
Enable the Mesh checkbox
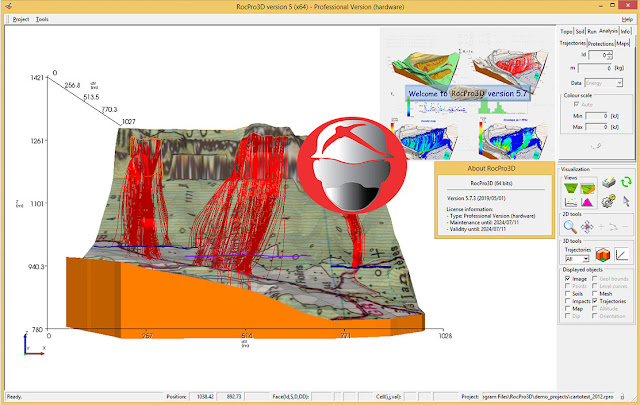(595, 294)
